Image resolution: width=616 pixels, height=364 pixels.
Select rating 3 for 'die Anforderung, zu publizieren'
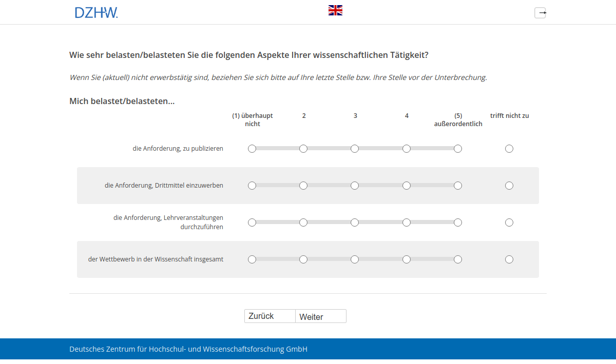[355, 148]
